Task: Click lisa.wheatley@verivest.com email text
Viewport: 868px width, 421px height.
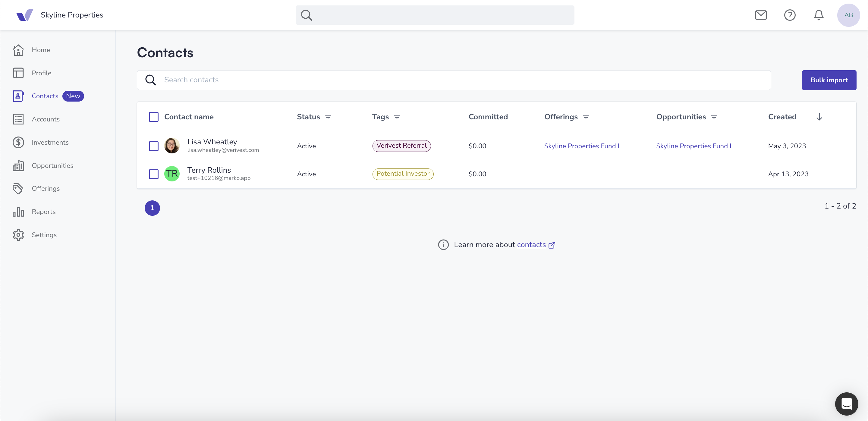Action: (223, 150)
